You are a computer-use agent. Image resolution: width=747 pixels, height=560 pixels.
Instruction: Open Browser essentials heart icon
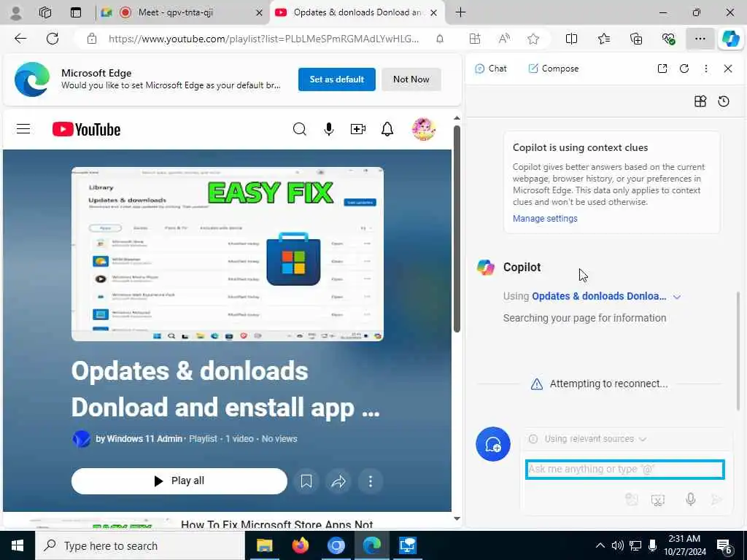point(668,39)
